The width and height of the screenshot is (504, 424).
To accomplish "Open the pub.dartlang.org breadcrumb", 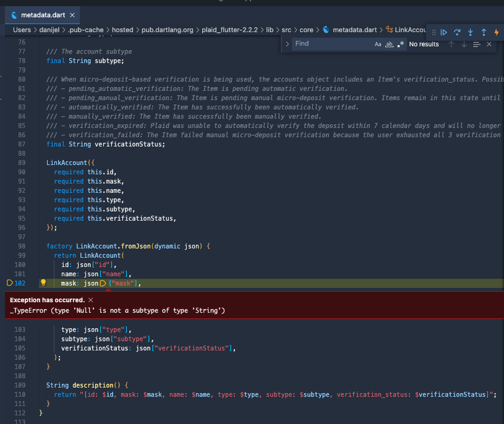I will (x=168, y=30).
